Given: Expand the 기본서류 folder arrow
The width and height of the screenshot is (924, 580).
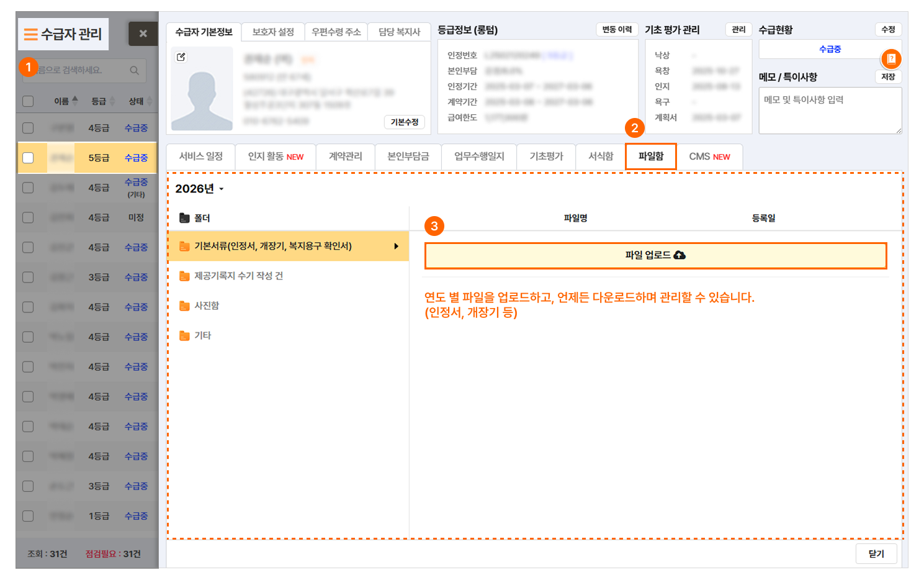Looking at the screenshot, I should click(396, 247).
